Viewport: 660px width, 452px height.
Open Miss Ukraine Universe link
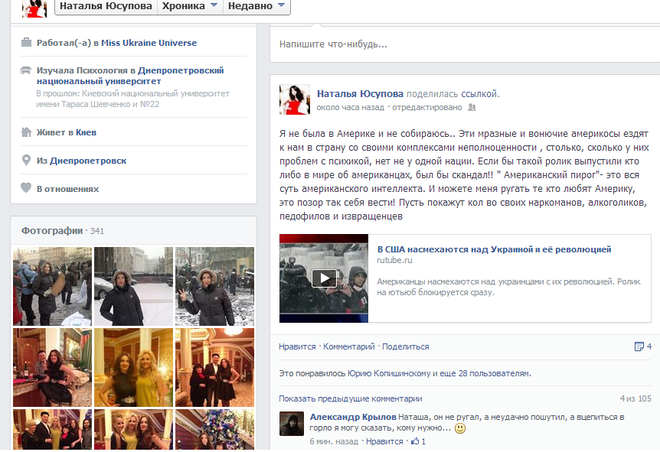(x=149, y=43)
